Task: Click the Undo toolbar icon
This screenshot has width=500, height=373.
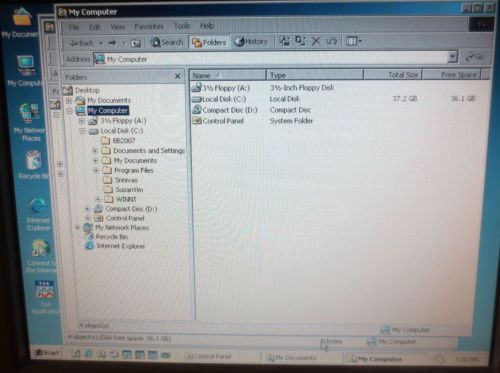Action: click(x=331, y=41)
